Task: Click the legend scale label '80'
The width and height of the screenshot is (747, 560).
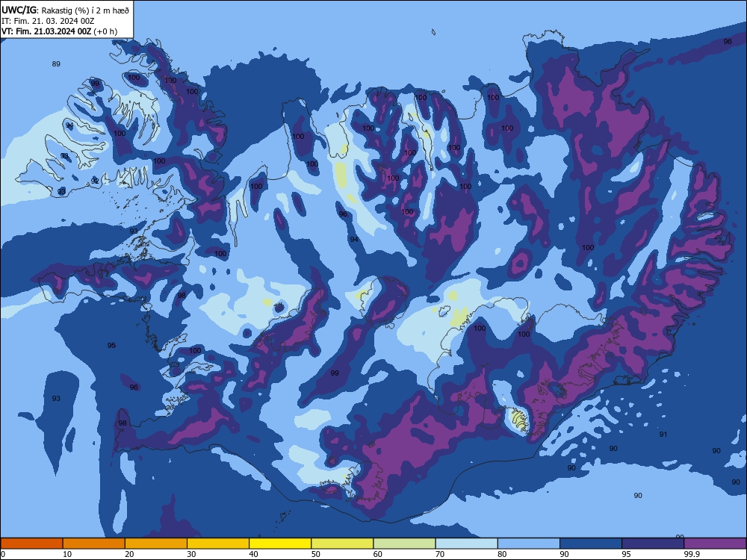Action: click(502, 554)
